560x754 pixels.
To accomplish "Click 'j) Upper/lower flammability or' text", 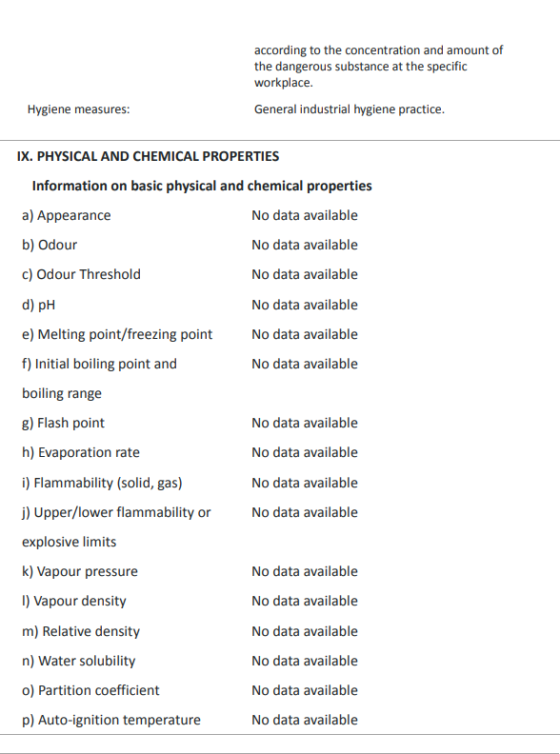I will (x=116, y=512).
